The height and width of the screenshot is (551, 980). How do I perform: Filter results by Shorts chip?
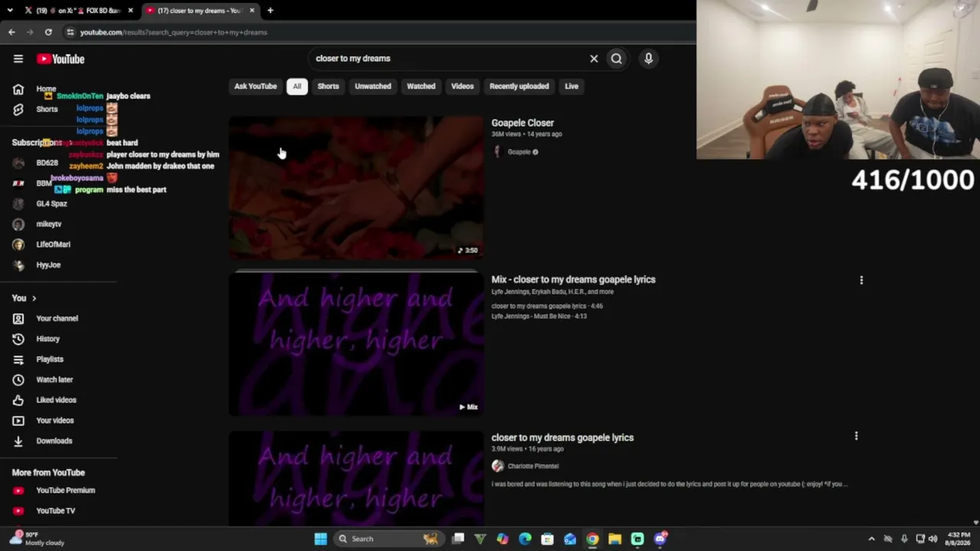(328, 86)
